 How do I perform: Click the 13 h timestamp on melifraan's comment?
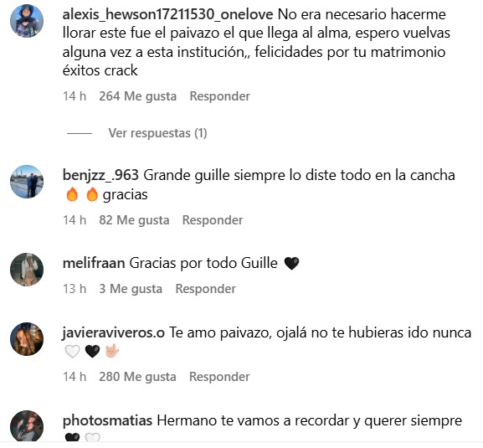coord(75,289)
